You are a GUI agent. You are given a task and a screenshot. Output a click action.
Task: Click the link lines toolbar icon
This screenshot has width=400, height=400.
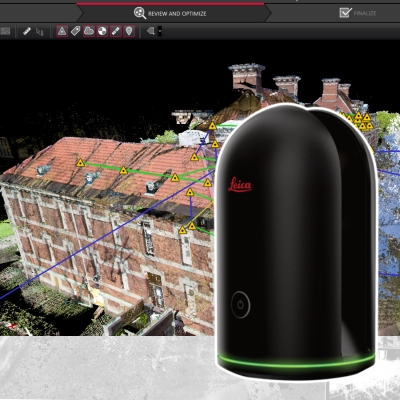click(115, 31)
